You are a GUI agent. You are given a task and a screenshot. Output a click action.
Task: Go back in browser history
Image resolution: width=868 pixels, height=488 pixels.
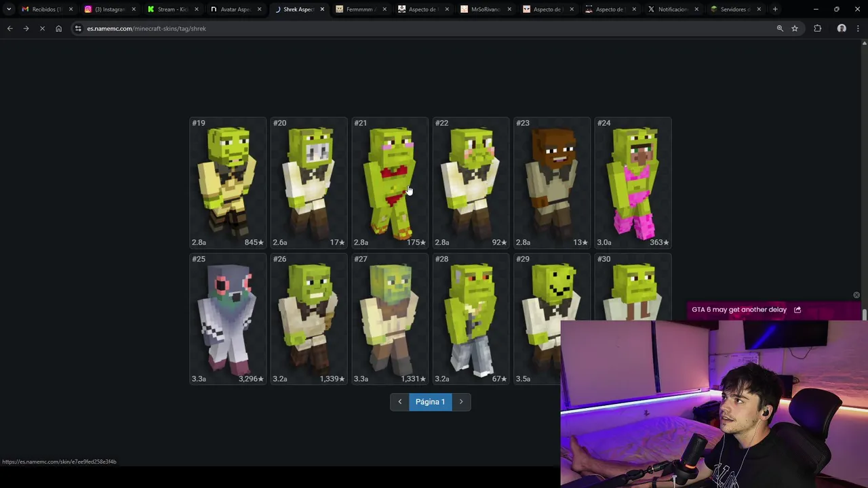(9, 28)
